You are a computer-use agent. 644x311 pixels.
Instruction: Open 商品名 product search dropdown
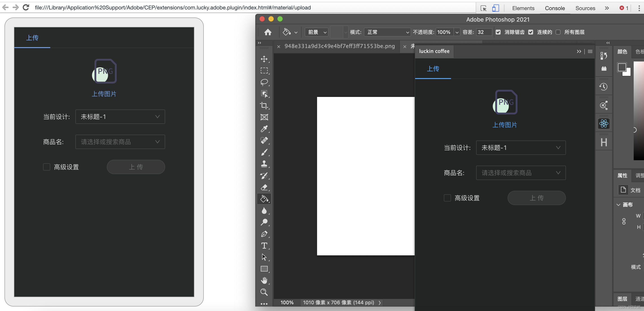(x=119, y=141)
